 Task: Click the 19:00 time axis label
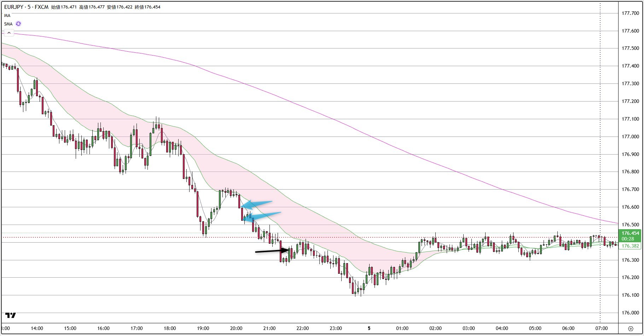pos(203,328)
